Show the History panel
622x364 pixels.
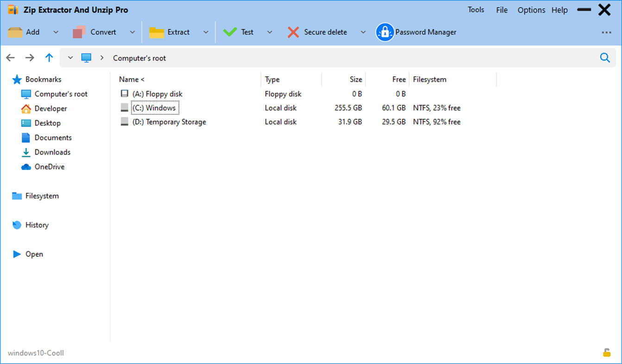click(36, 225)
